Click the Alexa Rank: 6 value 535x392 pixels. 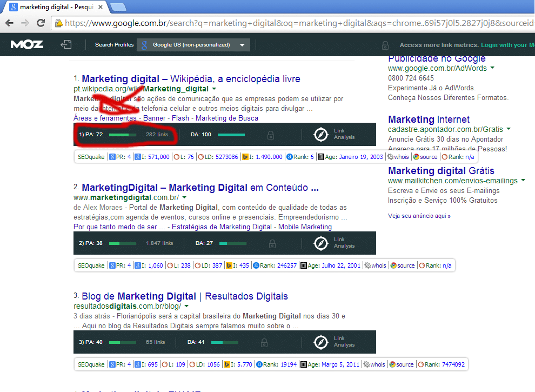tap(300, 157)
